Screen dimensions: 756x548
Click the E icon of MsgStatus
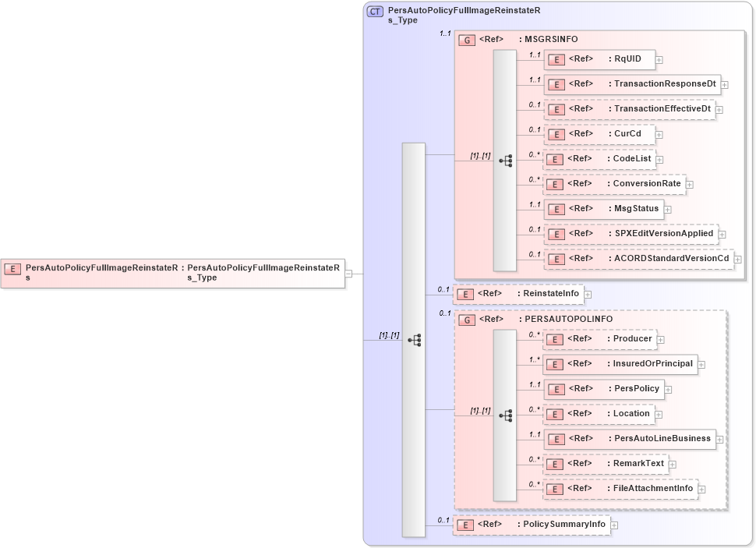click(556, 209)
